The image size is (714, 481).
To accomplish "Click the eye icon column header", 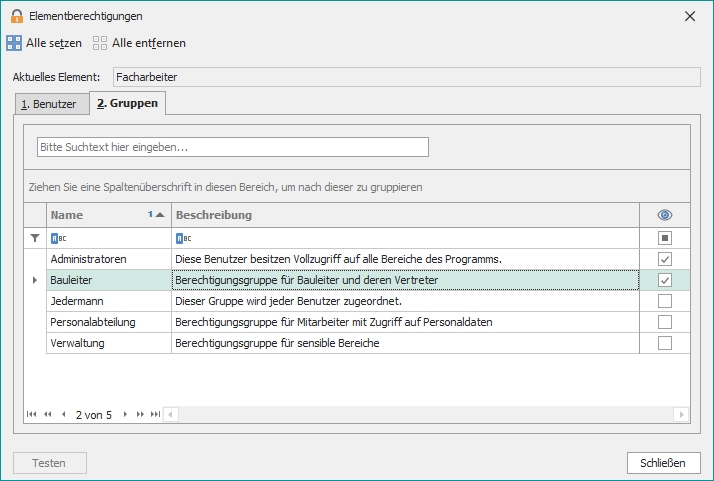I will pos(664,215).
